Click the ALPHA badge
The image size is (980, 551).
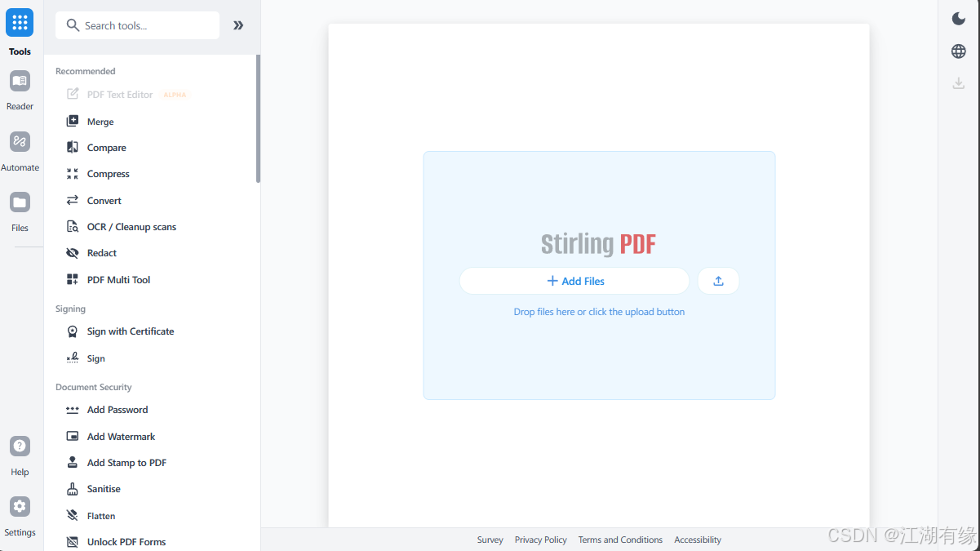point(175,95)
